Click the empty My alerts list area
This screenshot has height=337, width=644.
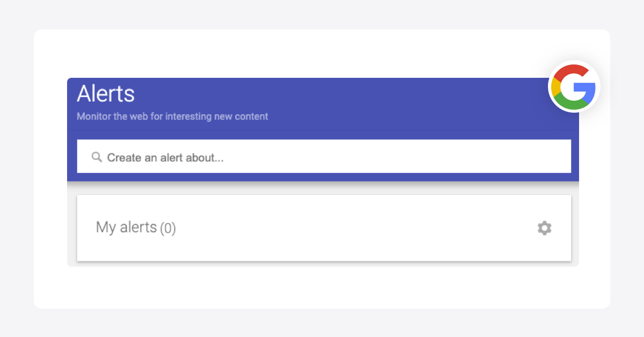click(x=324, y=247)
